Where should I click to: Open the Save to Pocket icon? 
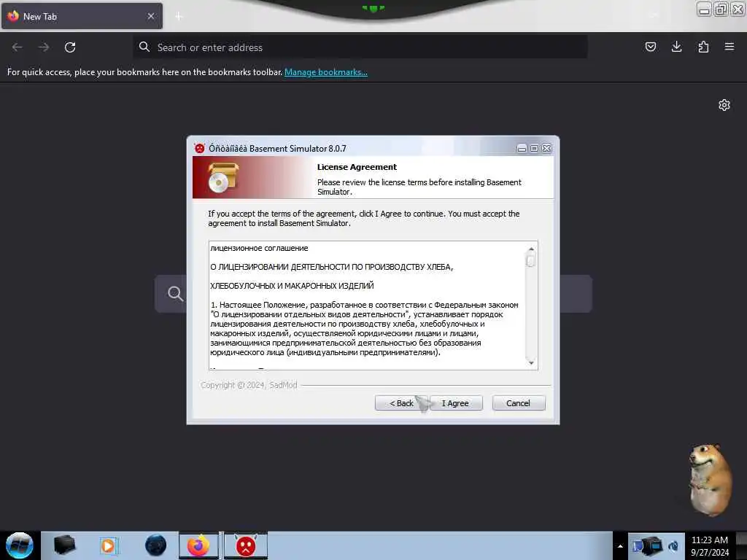pyautogui.click(x=650, y=47)
